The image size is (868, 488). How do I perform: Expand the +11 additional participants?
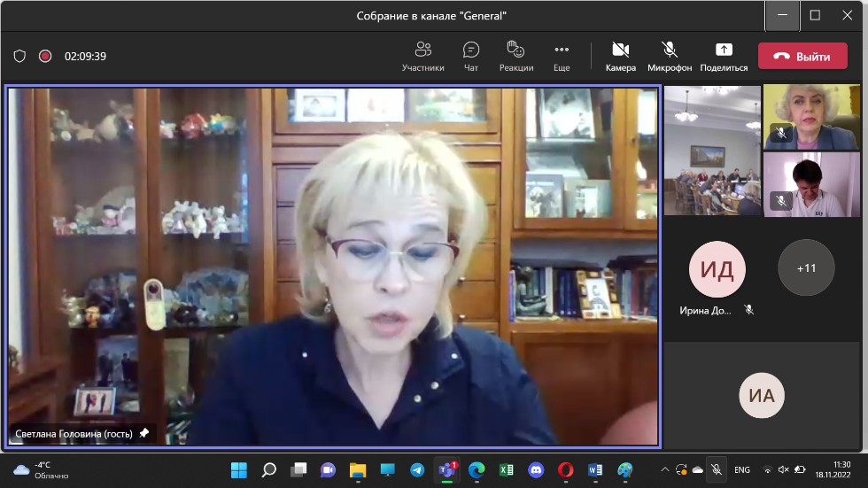(806, 267)
